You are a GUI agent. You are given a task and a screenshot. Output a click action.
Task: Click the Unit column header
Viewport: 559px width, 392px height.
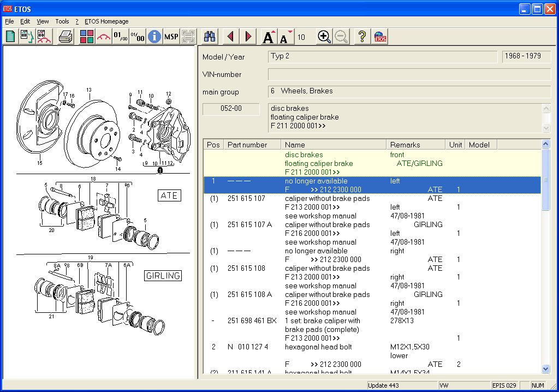tap(455, 145)
